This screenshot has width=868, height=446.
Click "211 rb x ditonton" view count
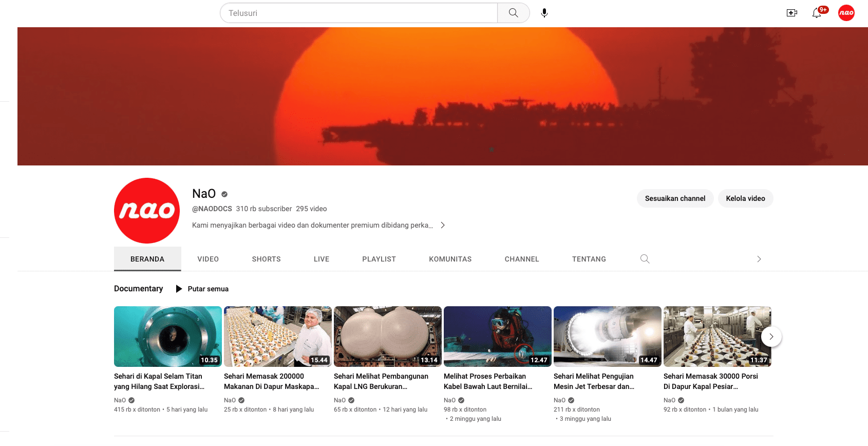(x=577, y=410)
